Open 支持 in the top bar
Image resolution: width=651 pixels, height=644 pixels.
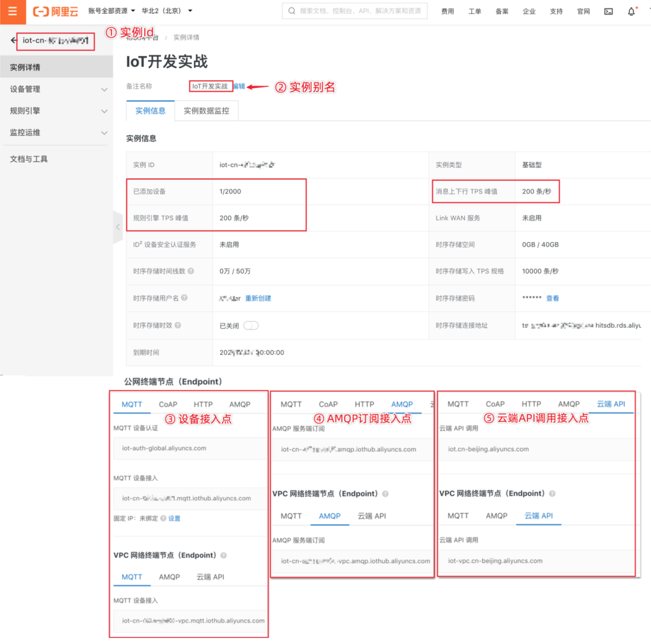[x=556, y=11]
